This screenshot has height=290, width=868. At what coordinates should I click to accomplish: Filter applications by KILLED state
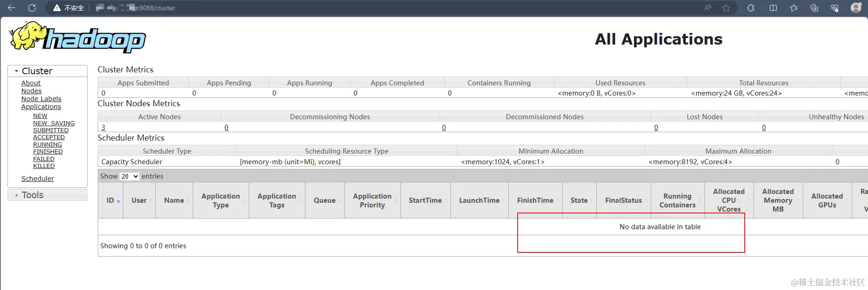[x=44, y=166]
